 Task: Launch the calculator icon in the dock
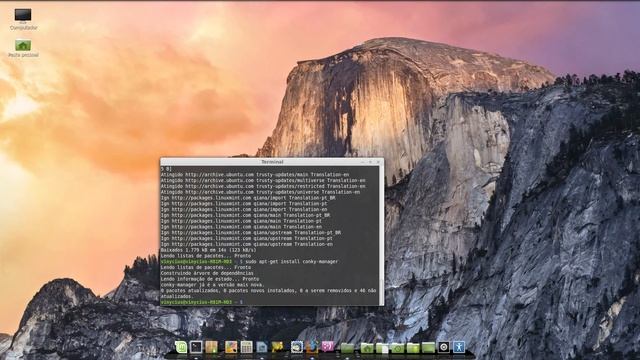coord(247,347)
